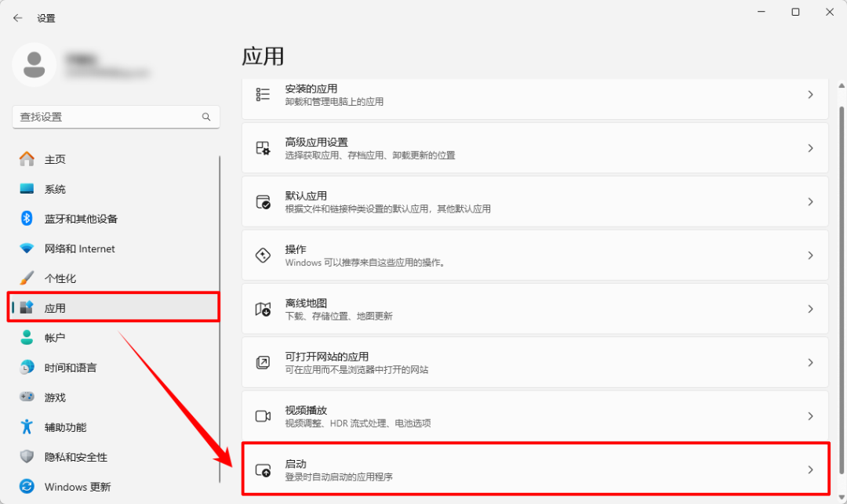
Task: Open 视频播放 via its chevron
Action: pos(810,416)
